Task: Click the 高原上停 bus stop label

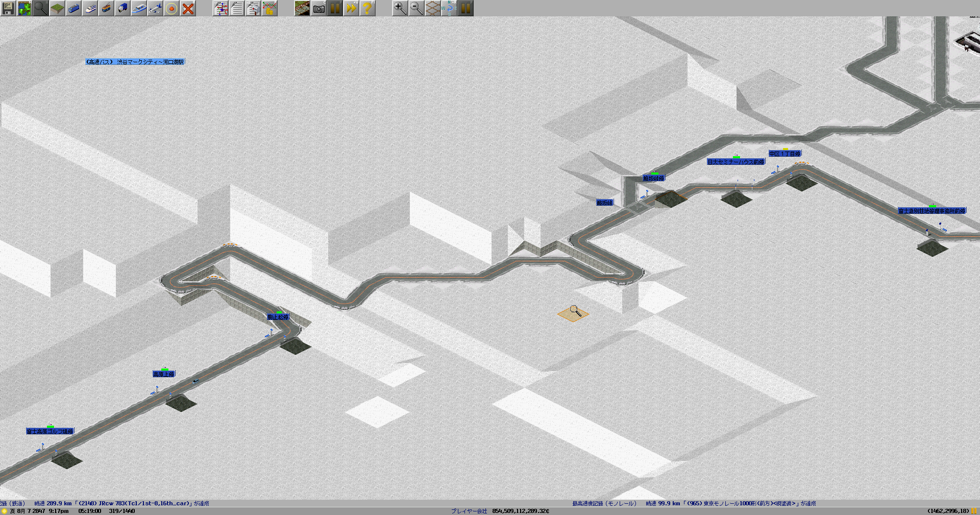Action: [x=164, y=374]
